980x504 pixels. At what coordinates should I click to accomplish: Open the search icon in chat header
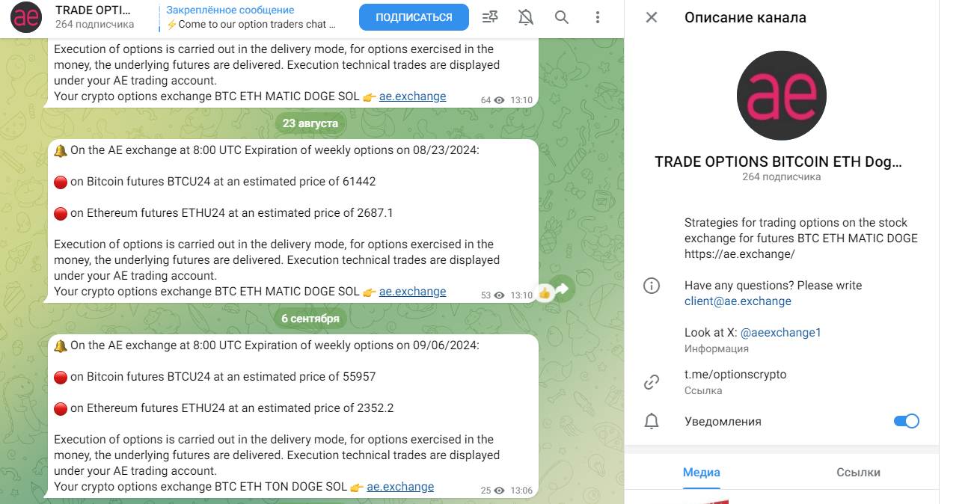point(562,17)
